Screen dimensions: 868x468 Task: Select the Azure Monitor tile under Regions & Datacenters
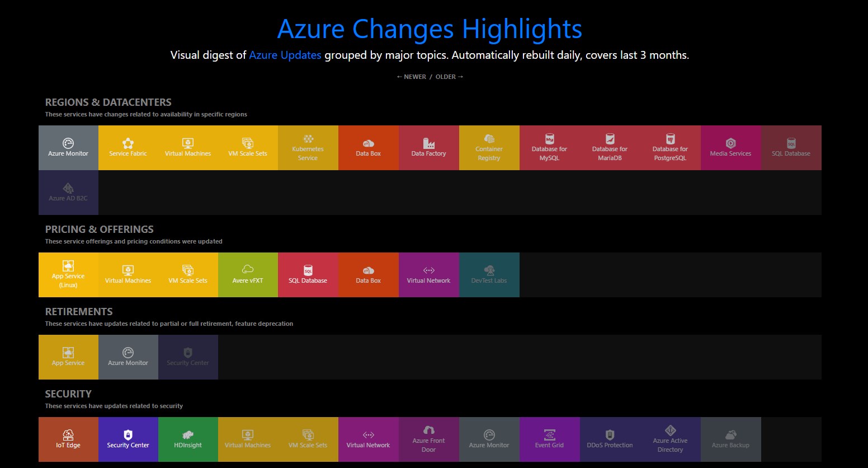point(68,147)
